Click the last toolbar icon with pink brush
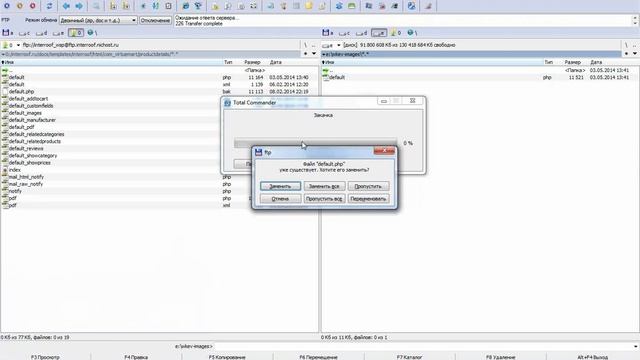 tap(428, 6)
